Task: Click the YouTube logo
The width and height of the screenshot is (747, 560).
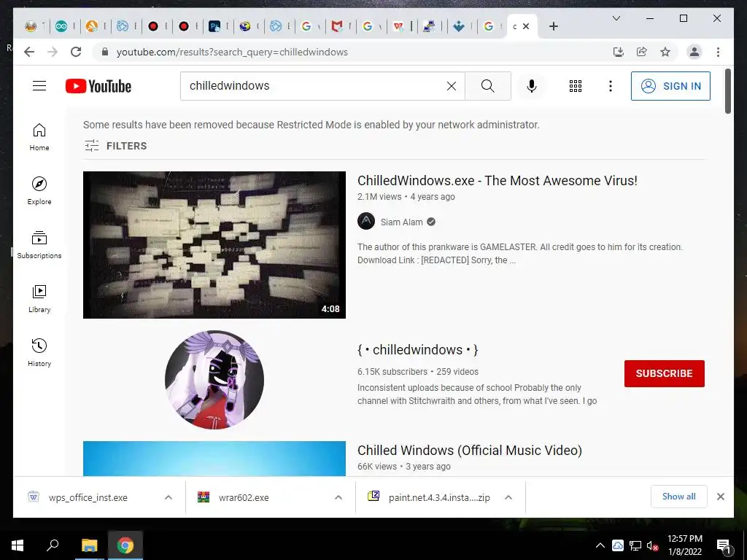Action: pyautogui.click(x=98, y=86)
